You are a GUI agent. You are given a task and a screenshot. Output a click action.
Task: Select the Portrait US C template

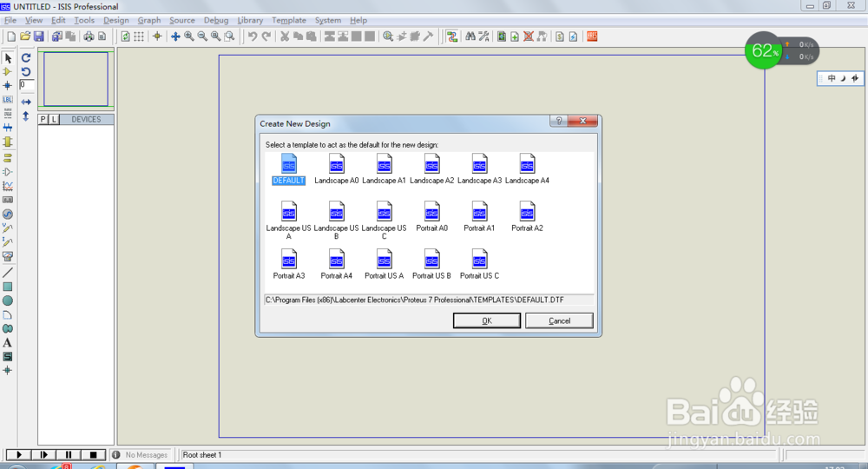[479, 265]
